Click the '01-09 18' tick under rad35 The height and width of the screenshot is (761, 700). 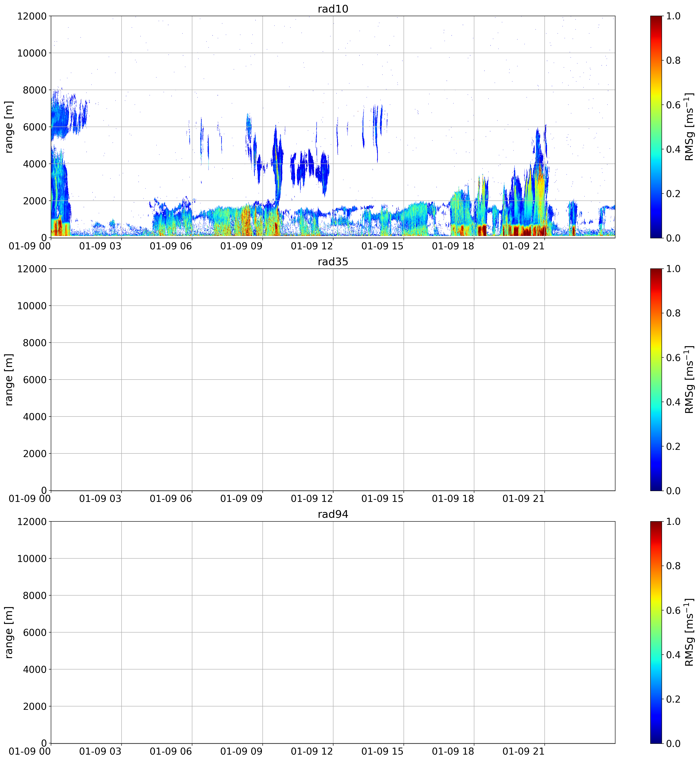[453, 499]
